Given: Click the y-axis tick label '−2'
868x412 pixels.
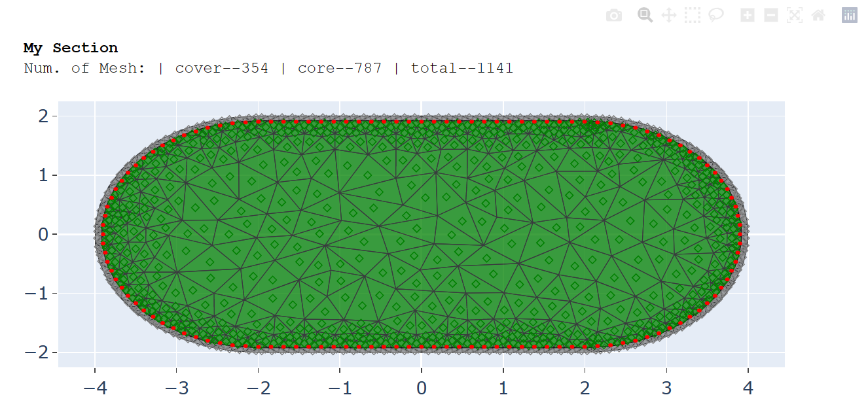Looking at the screenshot, I should pos(37,352).
